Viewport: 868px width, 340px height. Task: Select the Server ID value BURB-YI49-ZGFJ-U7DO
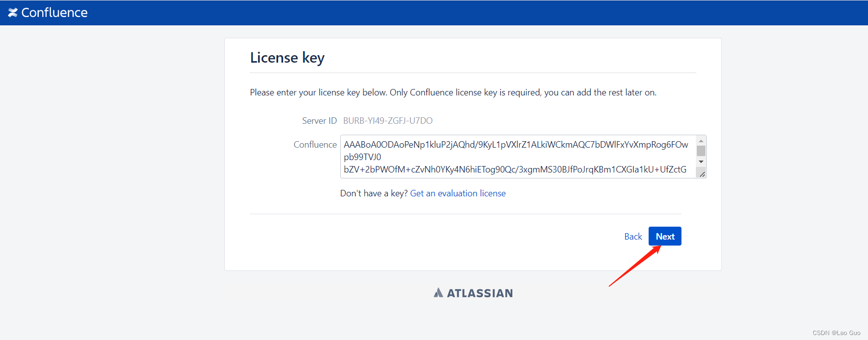click(387, 120)
